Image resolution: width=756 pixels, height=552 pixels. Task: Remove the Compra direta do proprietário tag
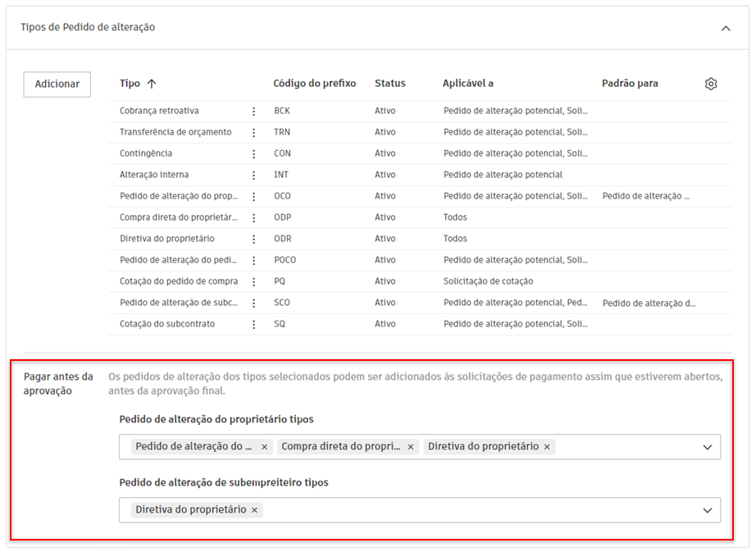411,446
